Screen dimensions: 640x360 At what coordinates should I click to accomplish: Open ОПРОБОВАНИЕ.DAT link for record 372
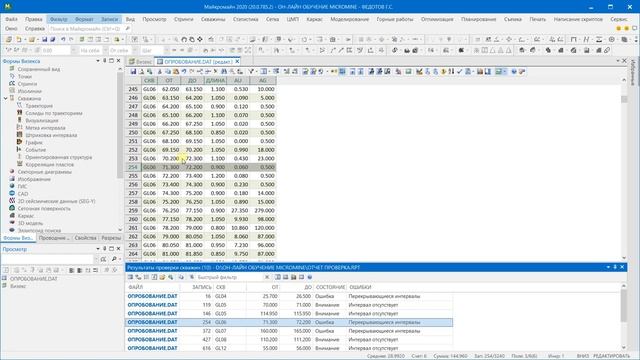pyautogui.click(x=152, y=331)
